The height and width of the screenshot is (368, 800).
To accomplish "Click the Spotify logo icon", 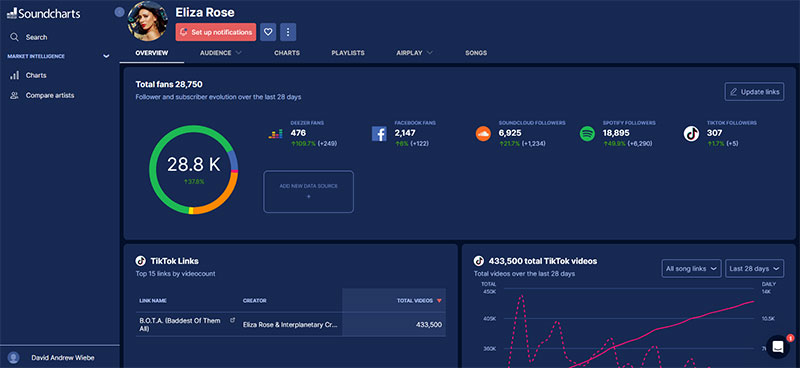I will coord(587,134).
